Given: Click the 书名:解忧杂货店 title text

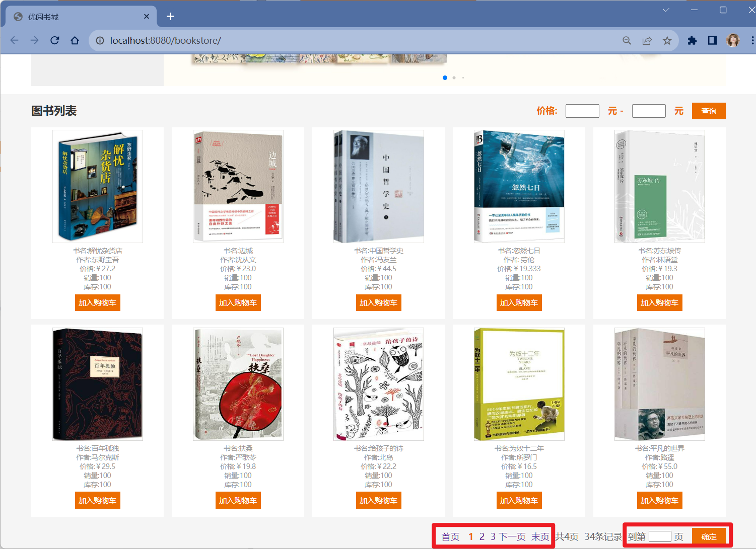Looking at the screenshot, I should [x=98, y=251].
